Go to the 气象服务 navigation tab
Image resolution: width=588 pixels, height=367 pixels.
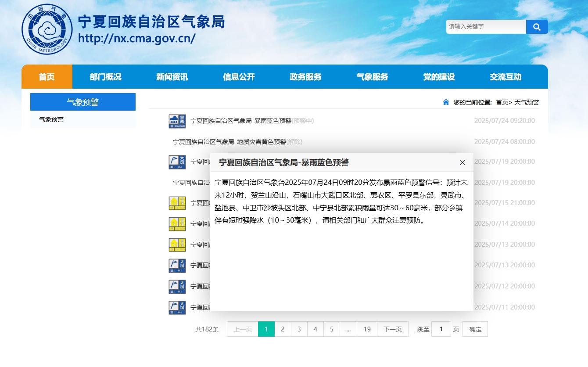tap(372, 77)
